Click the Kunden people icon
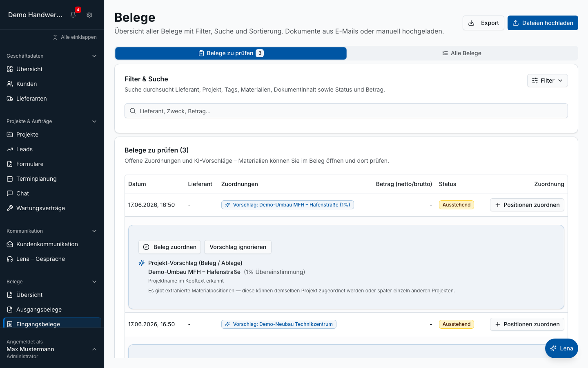 coord(10,84)
